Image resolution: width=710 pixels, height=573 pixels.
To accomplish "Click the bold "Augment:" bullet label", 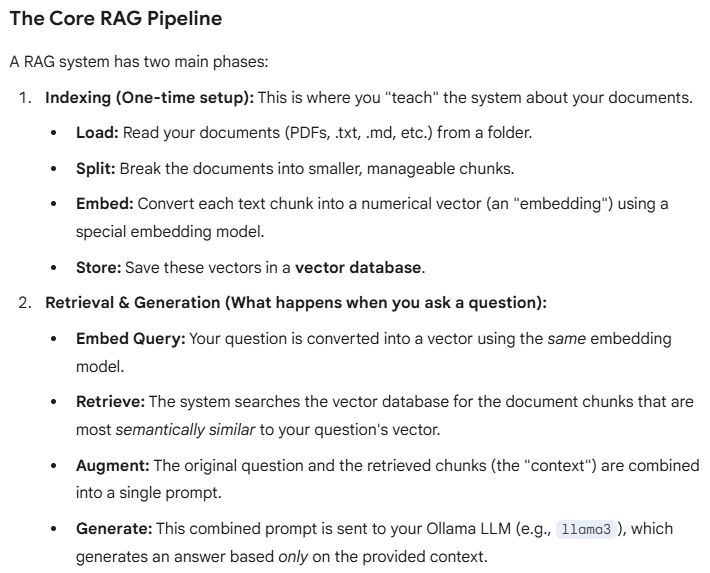I will pos(111,465).
